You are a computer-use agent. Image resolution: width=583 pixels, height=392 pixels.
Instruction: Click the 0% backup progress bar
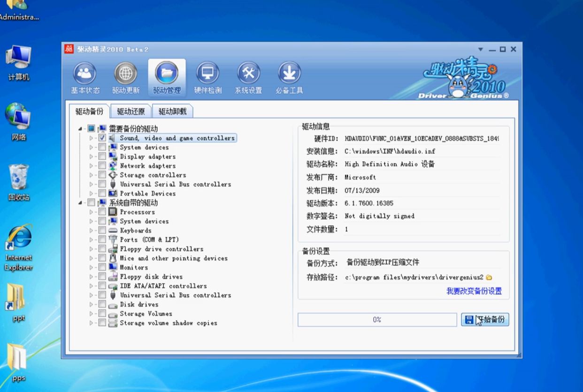(x=377, y=320)
